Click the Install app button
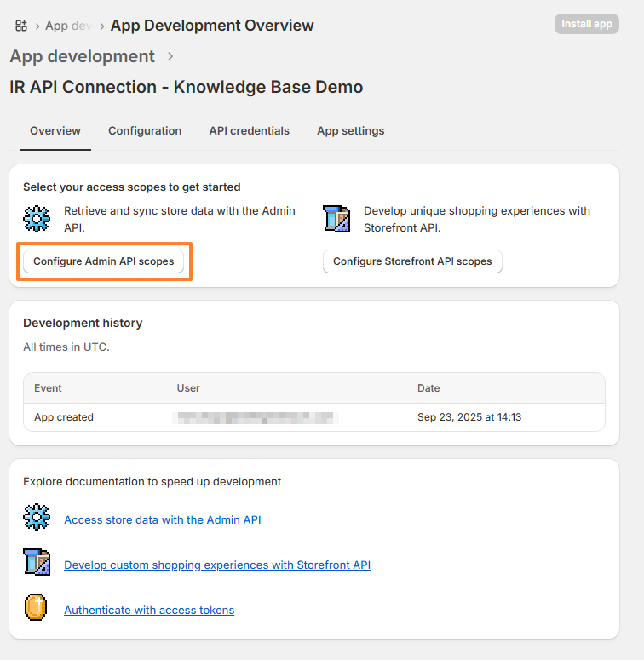Viewport: 644px width, 660px height. coord(586,24)
